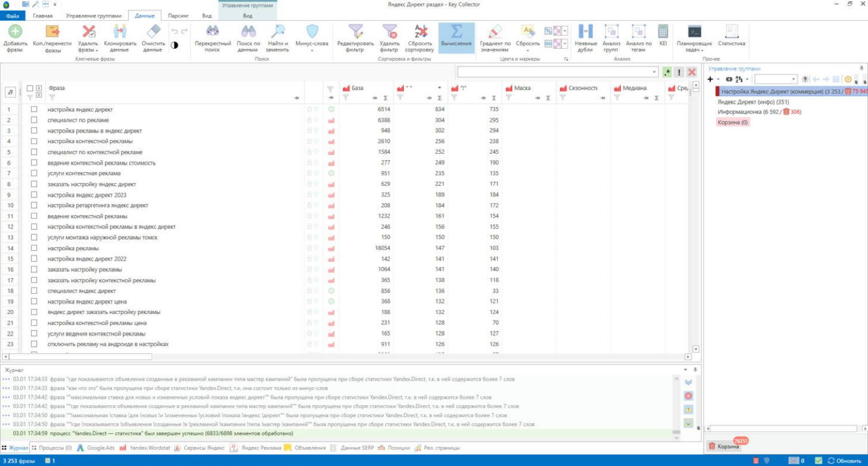The image size is (868, 466).
Task: Select pink Корзина (0) group
Action: (x=733, y=122)
